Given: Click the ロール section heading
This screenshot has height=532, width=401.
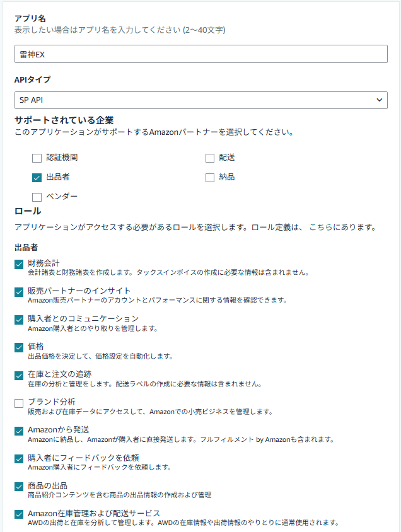Looking at the screenshot, I should coord(28,211).
